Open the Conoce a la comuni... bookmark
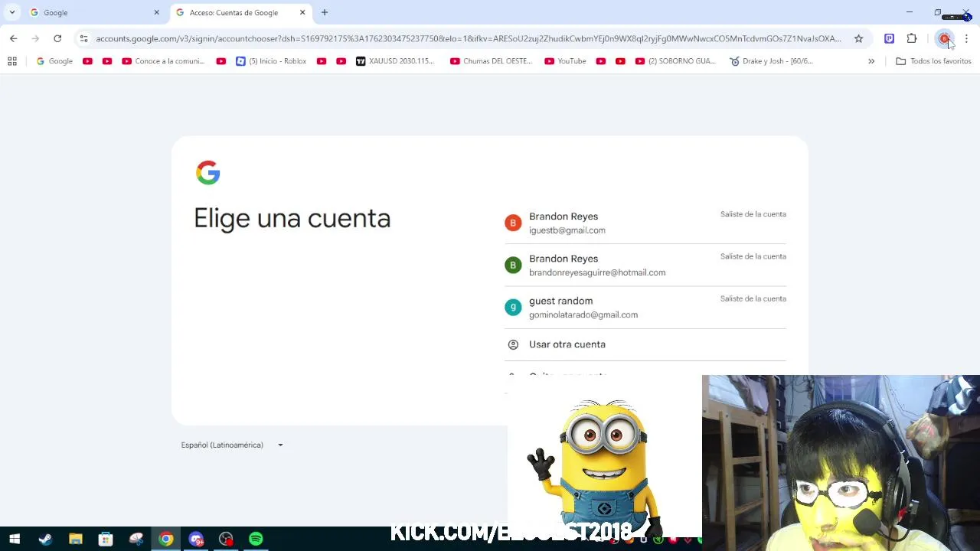The image size is (980, 551). [x=163, y=61]
